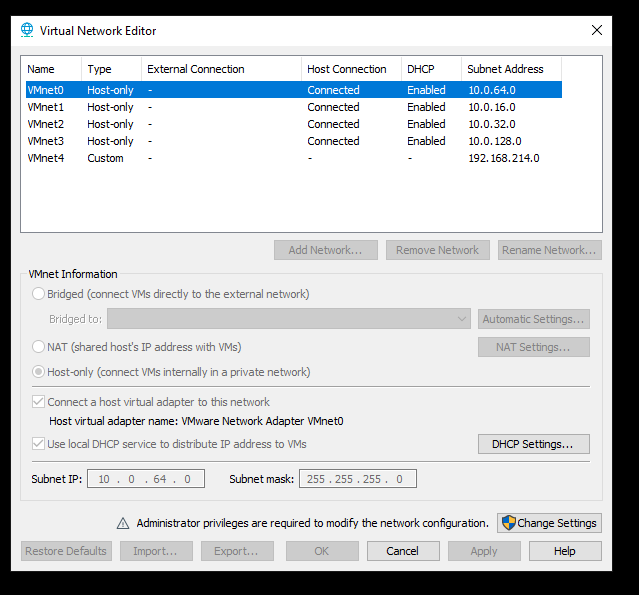Select the NAT radio option
This screenshot has height=595, width=639.
38,347
